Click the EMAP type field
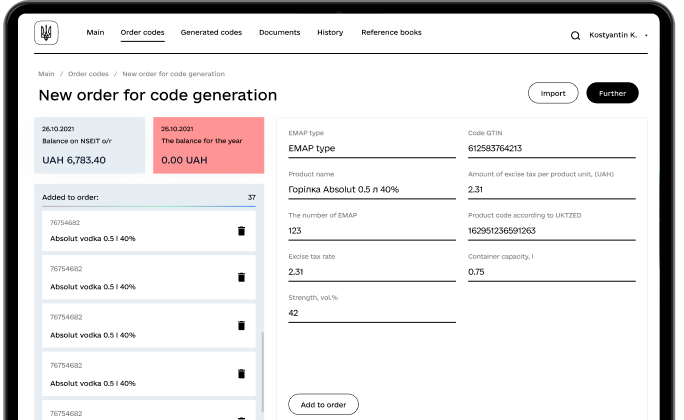Image resolution: width=684 pixels, height=420 pixels. coord(372,149)
